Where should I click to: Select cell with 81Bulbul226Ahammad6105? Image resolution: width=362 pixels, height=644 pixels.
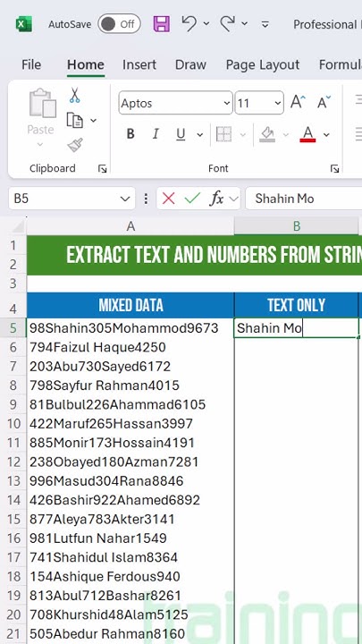[x=130, y=404]
